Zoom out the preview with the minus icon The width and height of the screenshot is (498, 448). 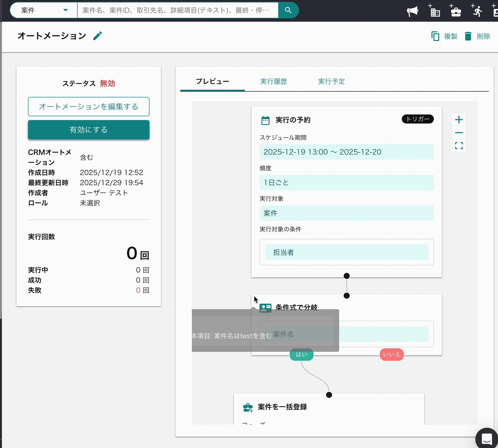coord(459,133)
